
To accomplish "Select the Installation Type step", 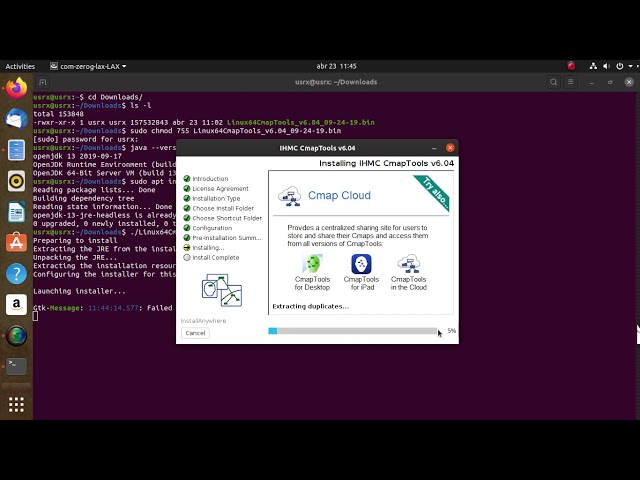I will 212,198.
